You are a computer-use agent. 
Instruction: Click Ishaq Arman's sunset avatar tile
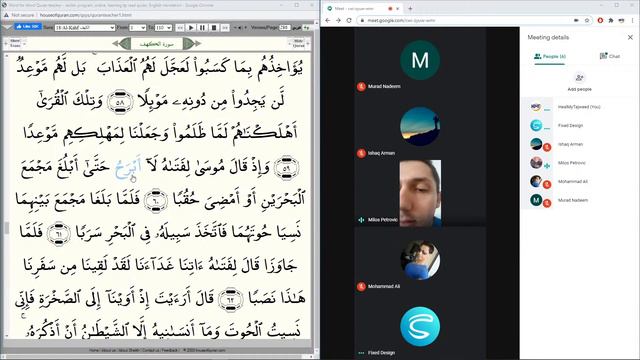[420, 127]
